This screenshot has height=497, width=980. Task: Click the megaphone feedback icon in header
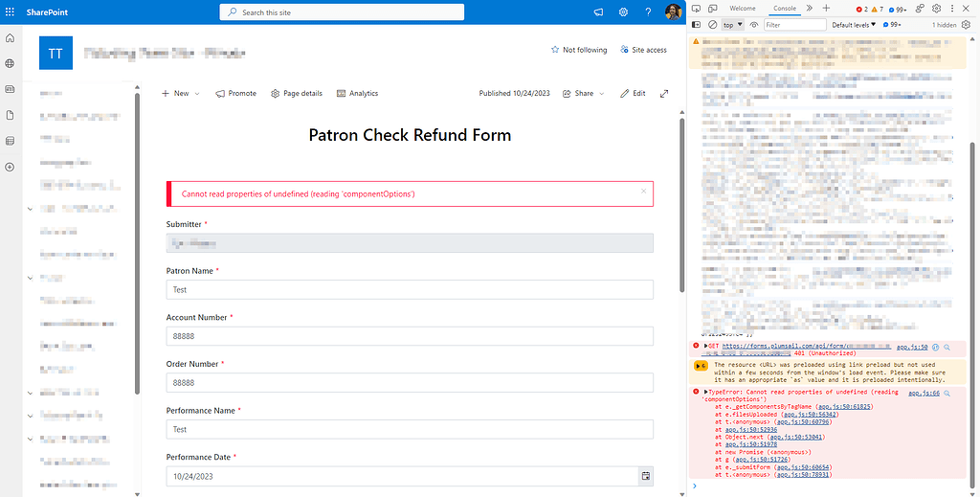point(599,12)
